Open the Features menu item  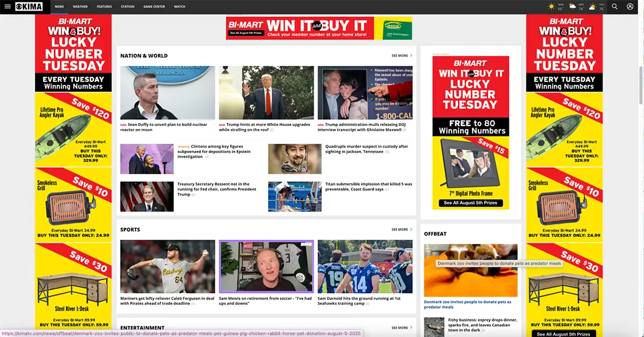[x=104, y=6]
